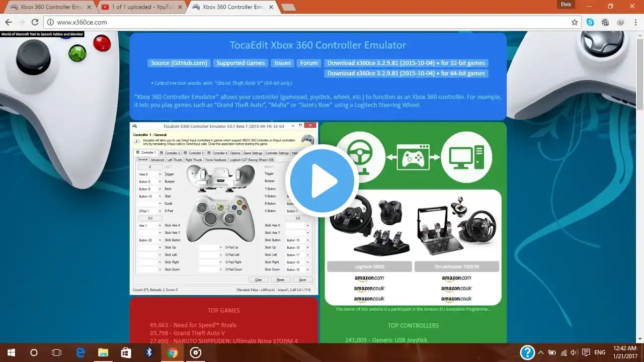Open '39,798 - Grand Theft Auto V'
644x362 pixels.
point(187,333)
